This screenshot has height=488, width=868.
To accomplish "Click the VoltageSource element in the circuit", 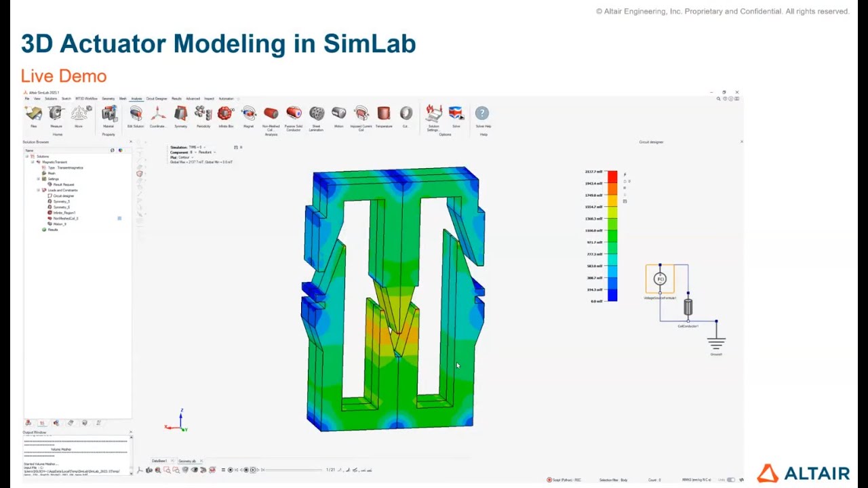I will pos(660,279).
